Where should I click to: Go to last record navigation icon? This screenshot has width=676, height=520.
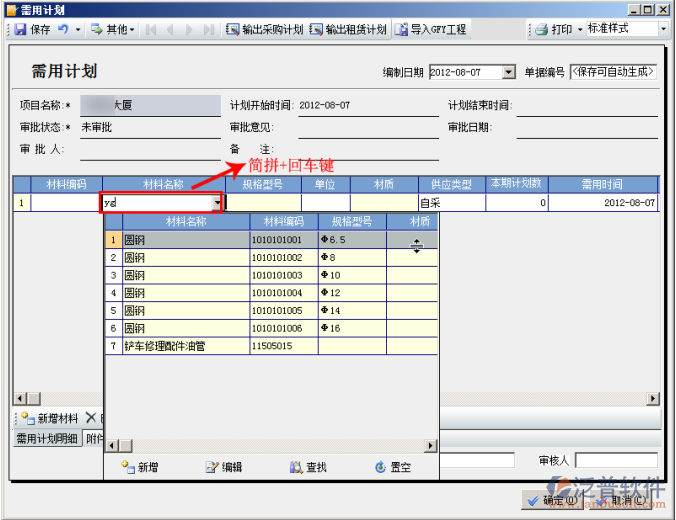[209, 29]
